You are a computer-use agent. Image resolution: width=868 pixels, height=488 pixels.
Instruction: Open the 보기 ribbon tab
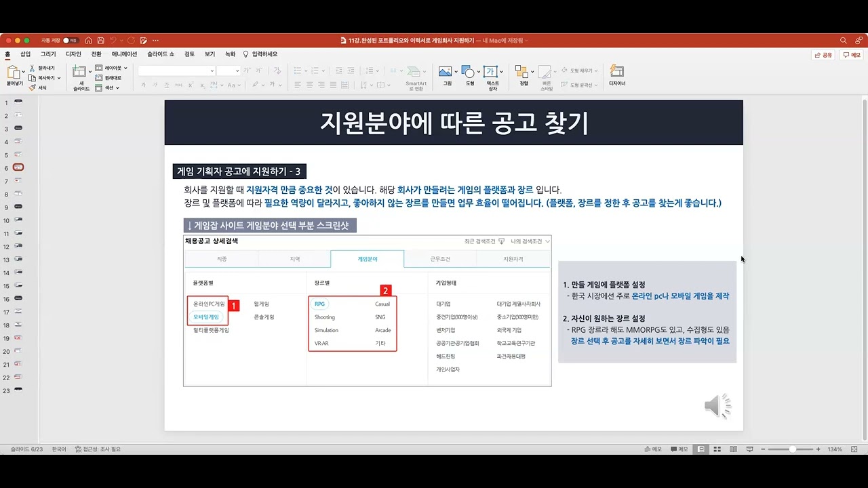(210, 54)
